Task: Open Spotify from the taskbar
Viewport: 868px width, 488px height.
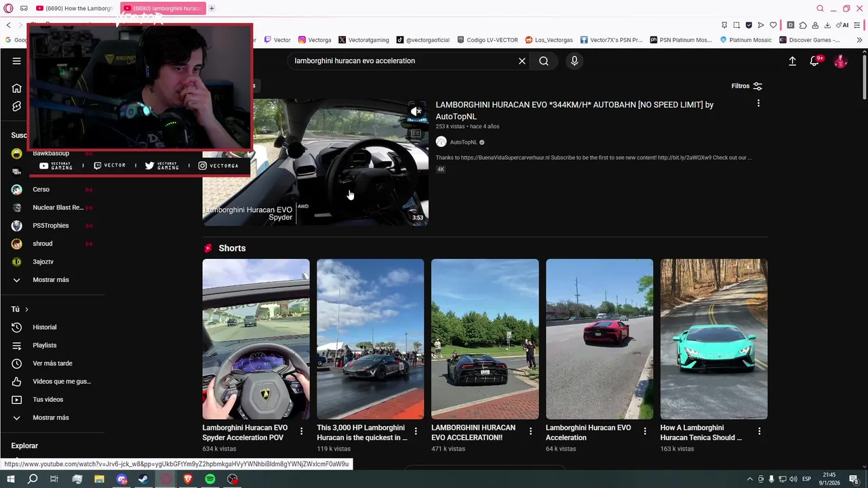Action: pos(210,479)
